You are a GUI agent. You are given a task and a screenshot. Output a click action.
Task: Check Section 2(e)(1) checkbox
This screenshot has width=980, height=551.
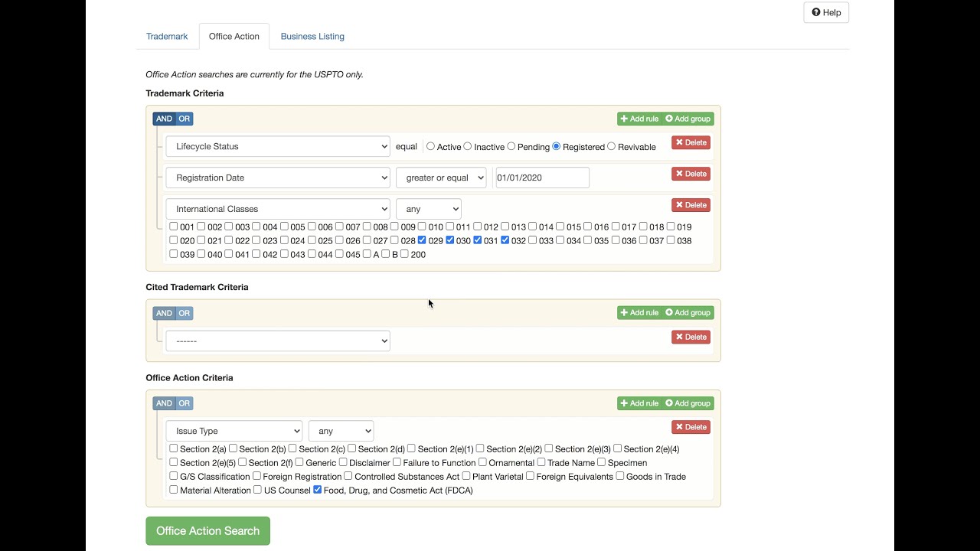click(x=411, y=448)
